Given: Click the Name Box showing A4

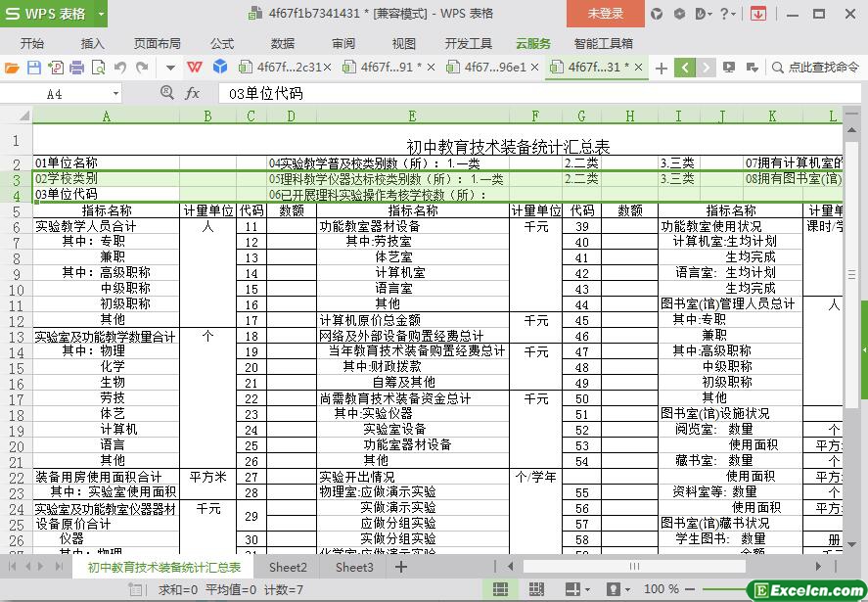Looking at the screenshot, I should (54, 94).
